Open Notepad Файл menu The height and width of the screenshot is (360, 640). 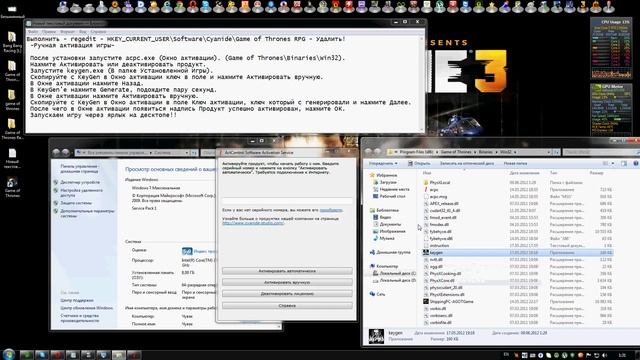point(33,31)
